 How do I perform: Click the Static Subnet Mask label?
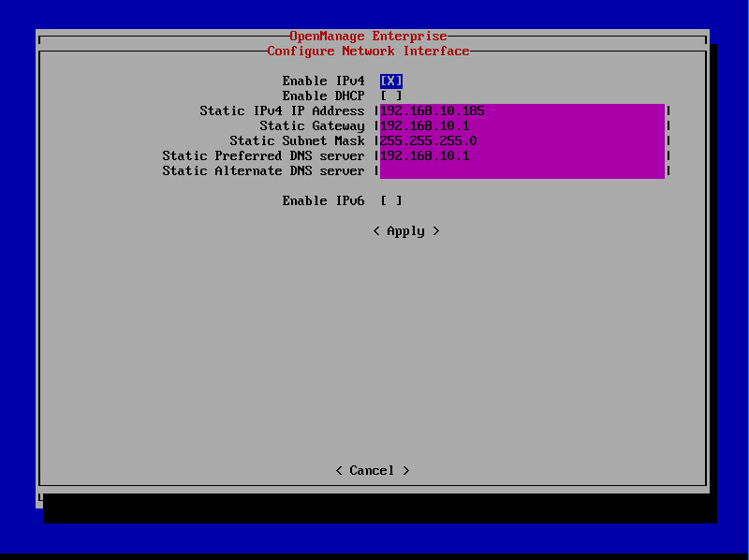pos(297,141)
